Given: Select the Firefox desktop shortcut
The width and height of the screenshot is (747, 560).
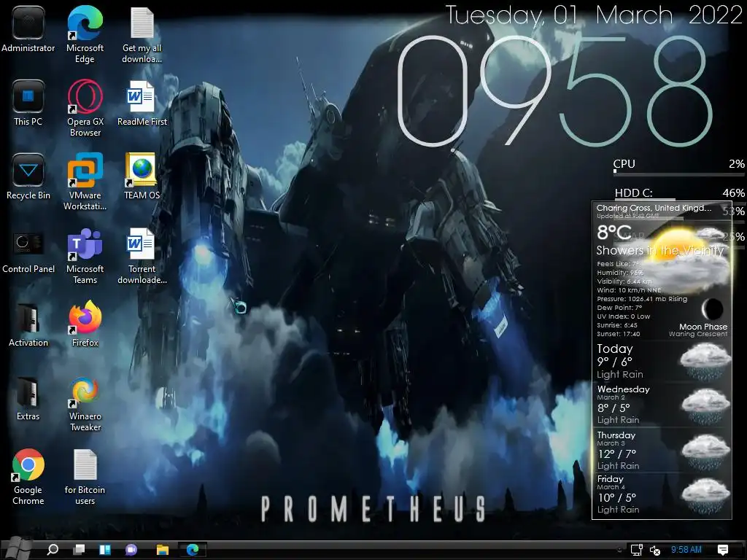Looking at the screenshot, I should coord(85,324).
